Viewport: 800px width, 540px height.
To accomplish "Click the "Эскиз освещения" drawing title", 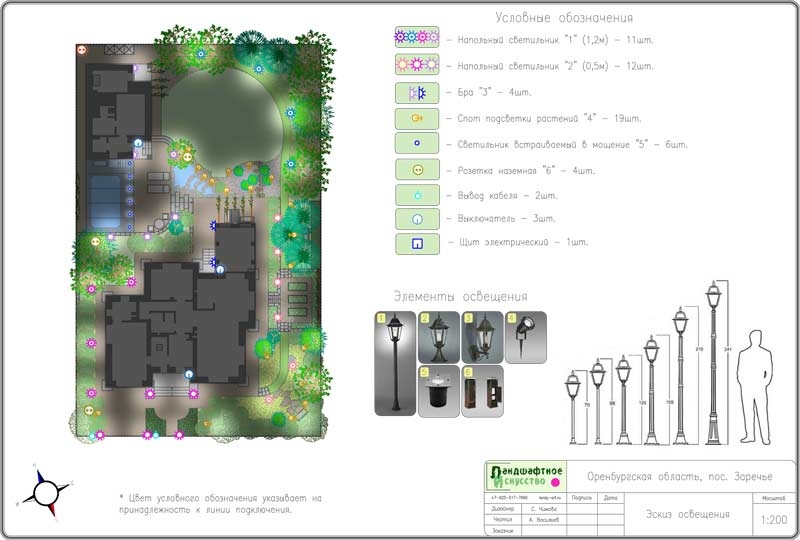I will coord(687,514).
